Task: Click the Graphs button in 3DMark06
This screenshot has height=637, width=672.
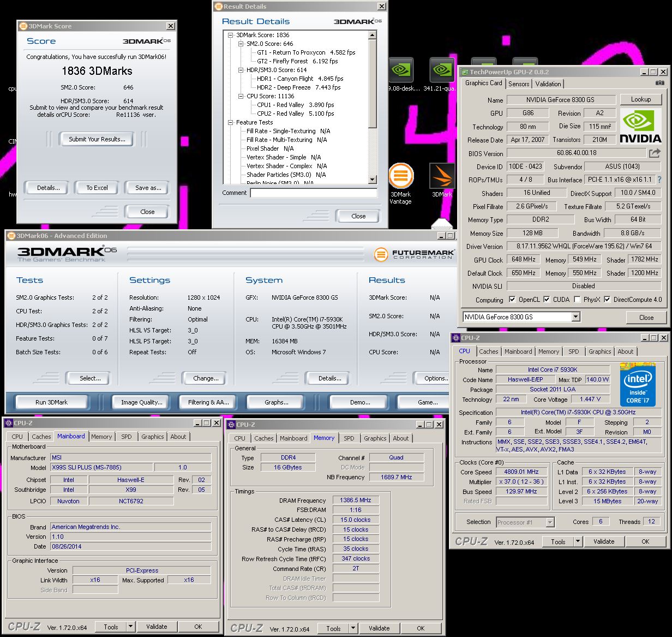Action: coord(277,402)
